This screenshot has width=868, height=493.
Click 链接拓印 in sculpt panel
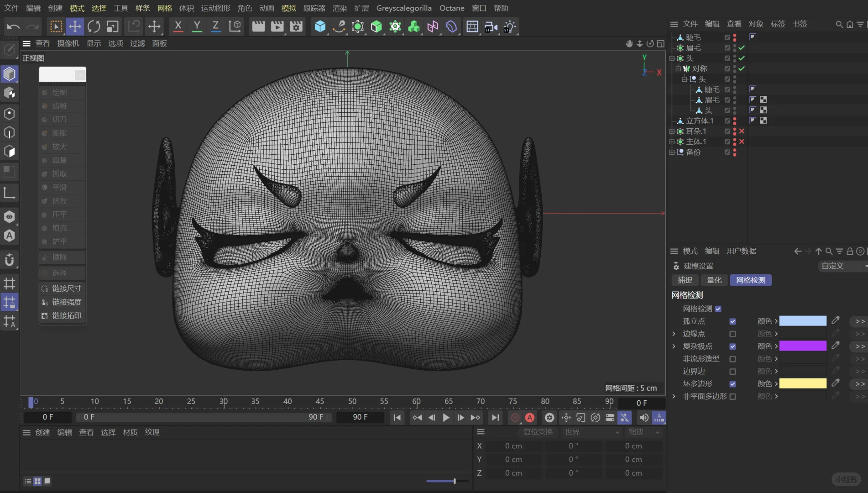pyautogui.click(x=62, y=316)
